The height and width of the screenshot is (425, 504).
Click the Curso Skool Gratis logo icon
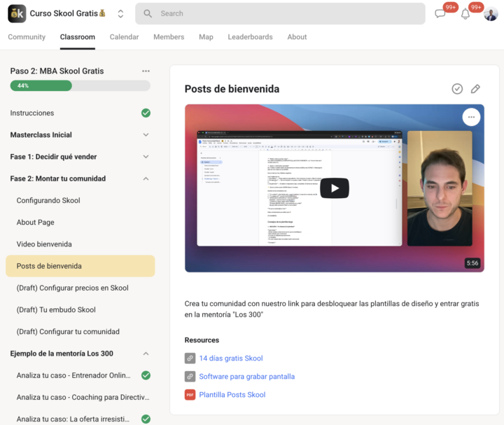(x=17, y=13)
